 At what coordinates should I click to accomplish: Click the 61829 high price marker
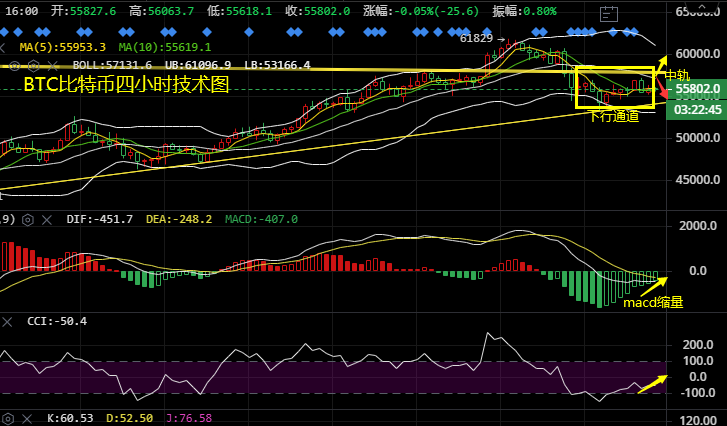pyautogui.click(x=477, y=39)
